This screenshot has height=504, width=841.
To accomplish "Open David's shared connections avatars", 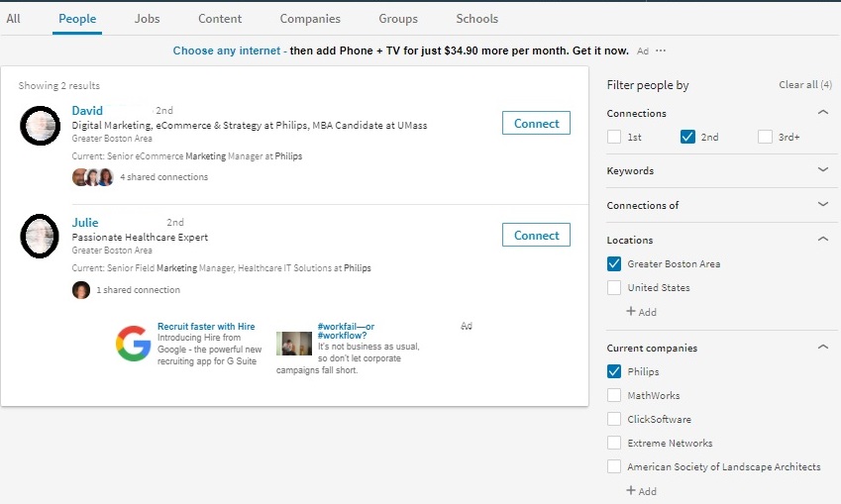I will tap(93, 177).
